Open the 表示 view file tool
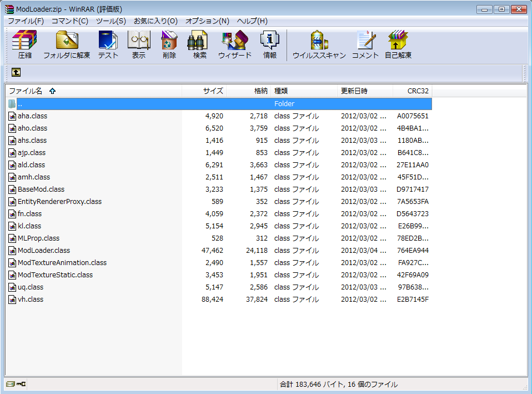Image resolution: width=532 pixels, height=394 pixels. [139, 44]
